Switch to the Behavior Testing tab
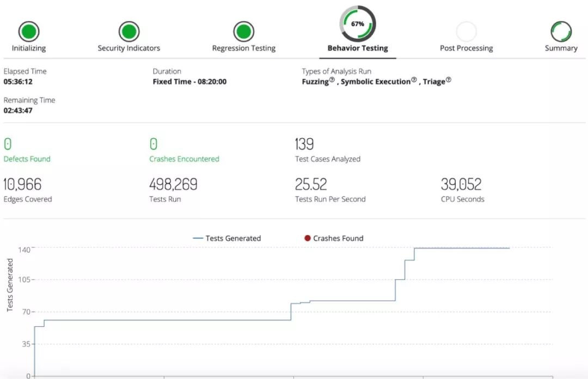Viewport: 588px width, 379px height. tap(358, 48)
